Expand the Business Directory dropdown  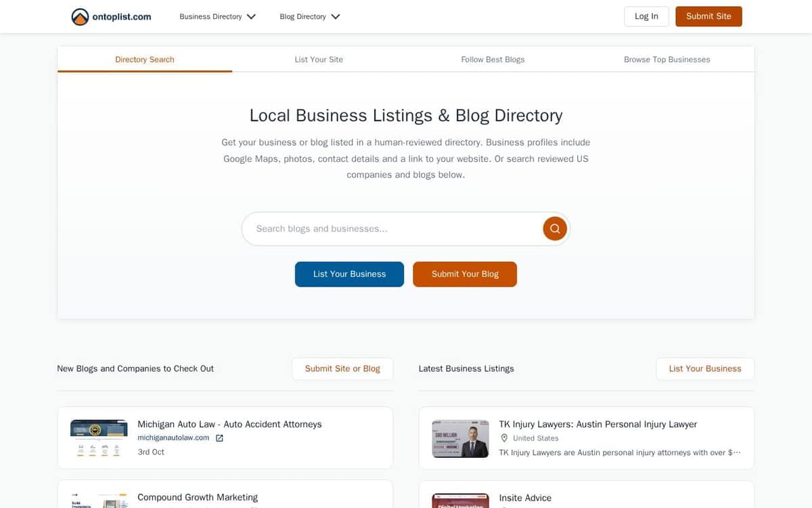click(217, 16)
